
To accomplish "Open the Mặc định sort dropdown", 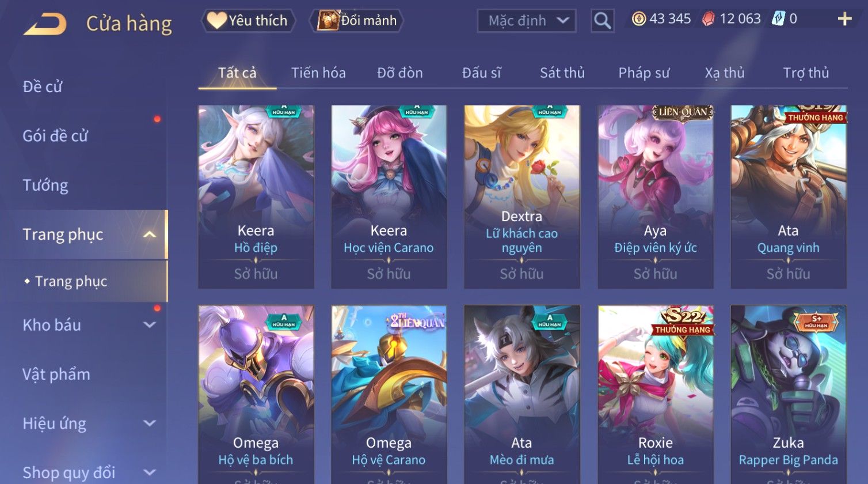I will [526, 21].
